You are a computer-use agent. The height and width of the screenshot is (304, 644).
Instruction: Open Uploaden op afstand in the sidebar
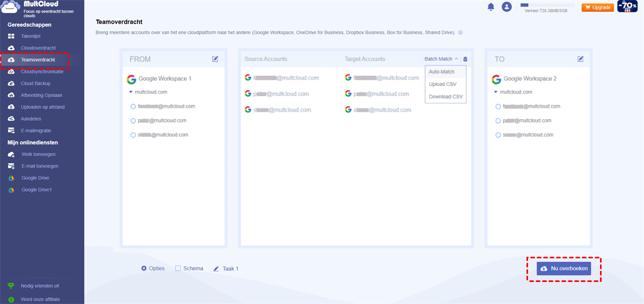click(x=42, y=107)
